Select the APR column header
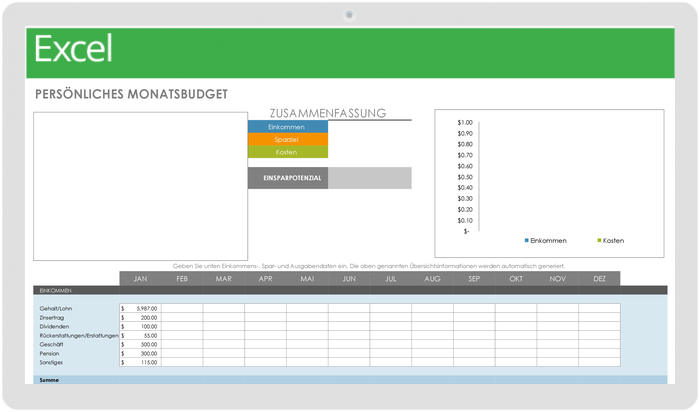The height and width of the screenshot is (412, 700). pos(265,279)
